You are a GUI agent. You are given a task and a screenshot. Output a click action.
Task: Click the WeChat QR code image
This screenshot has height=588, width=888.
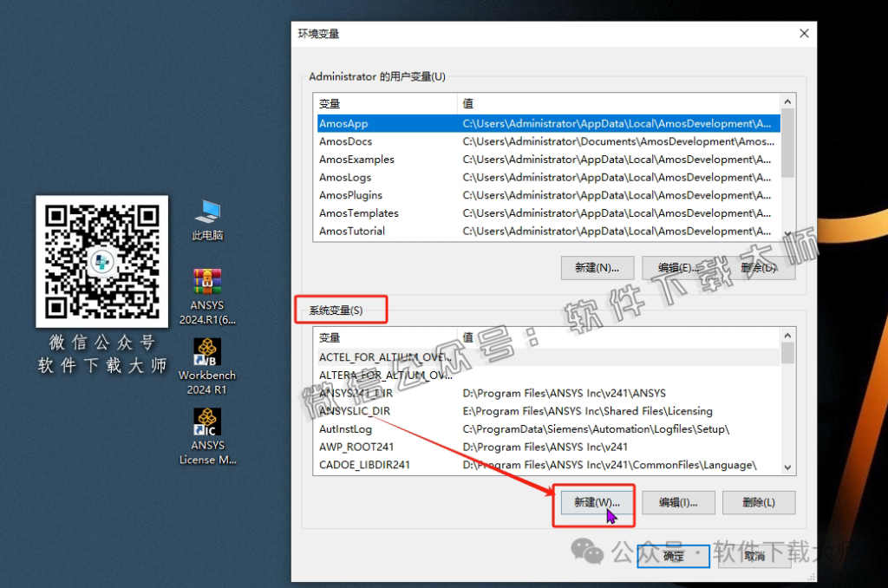pyautogui.click(x=102, y=261)
